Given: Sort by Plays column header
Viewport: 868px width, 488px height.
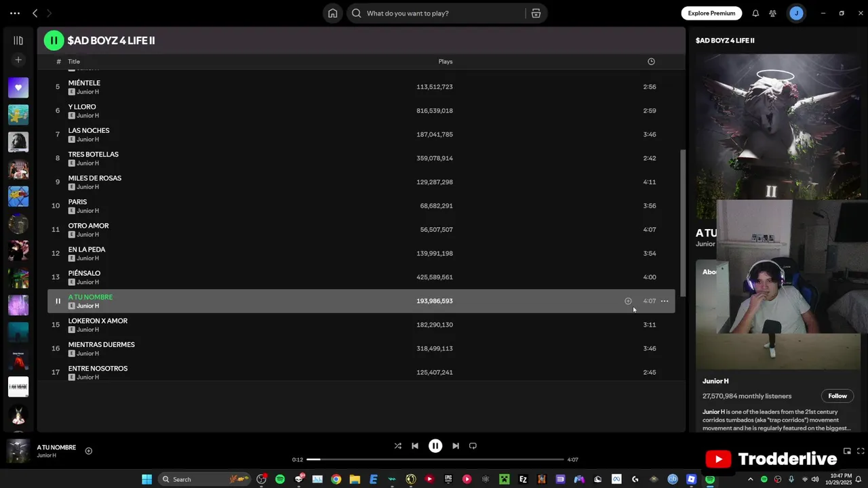Looking at the screenshot, I should pyautogui.click(x=446, y=62).
